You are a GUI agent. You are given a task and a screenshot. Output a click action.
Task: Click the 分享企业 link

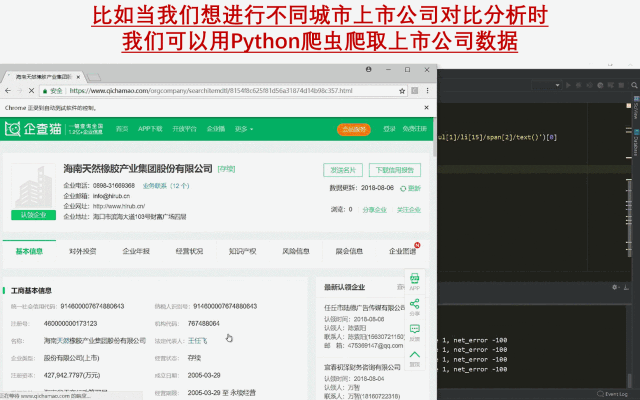(374, 209)
